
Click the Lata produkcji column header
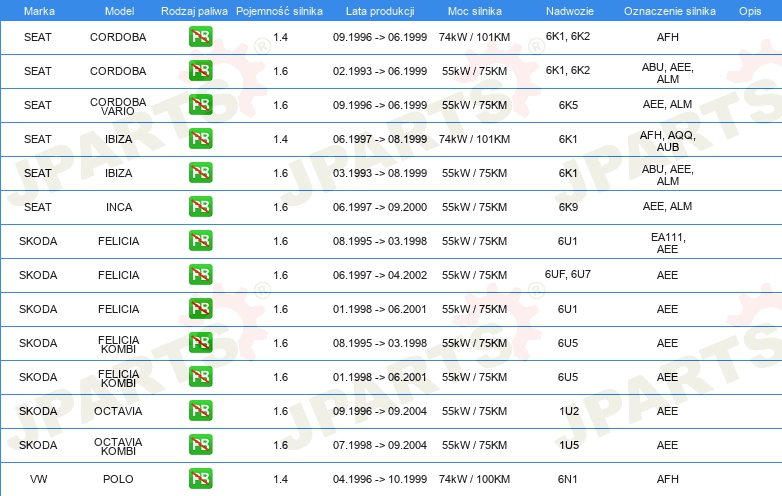(380, 11)
